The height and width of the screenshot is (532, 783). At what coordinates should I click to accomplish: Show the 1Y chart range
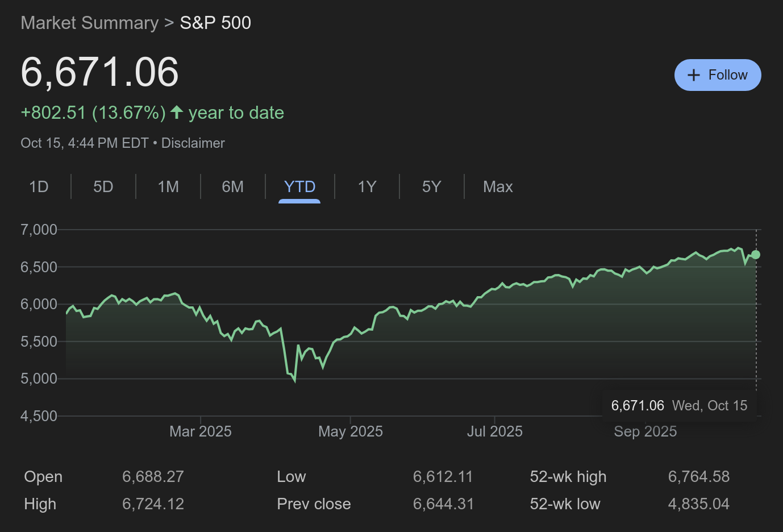point(367,186)
